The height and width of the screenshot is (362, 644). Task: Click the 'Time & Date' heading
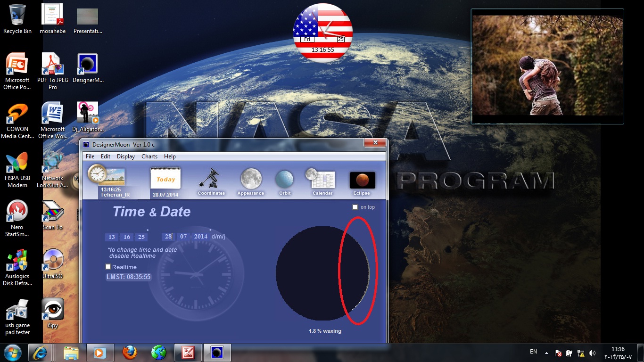(151, 212)
